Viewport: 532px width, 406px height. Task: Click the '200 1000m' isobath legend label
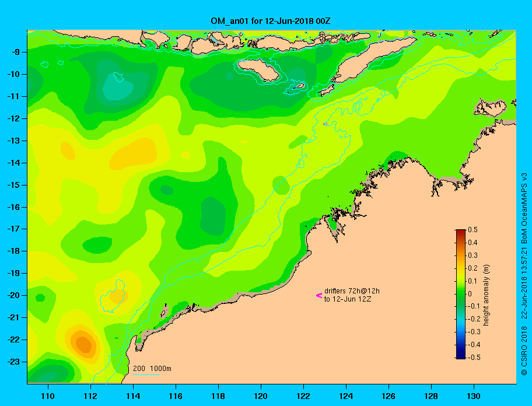point(152,368)
